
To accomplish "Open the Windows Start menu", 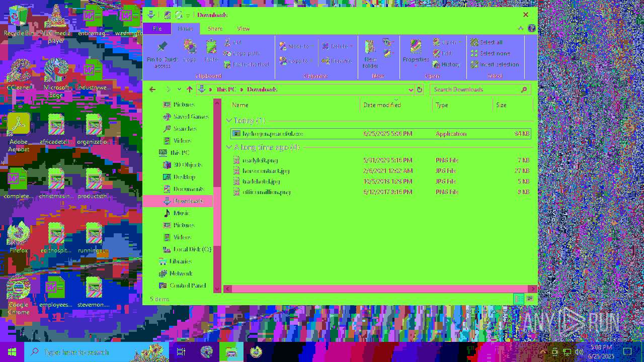I will 12,352.
